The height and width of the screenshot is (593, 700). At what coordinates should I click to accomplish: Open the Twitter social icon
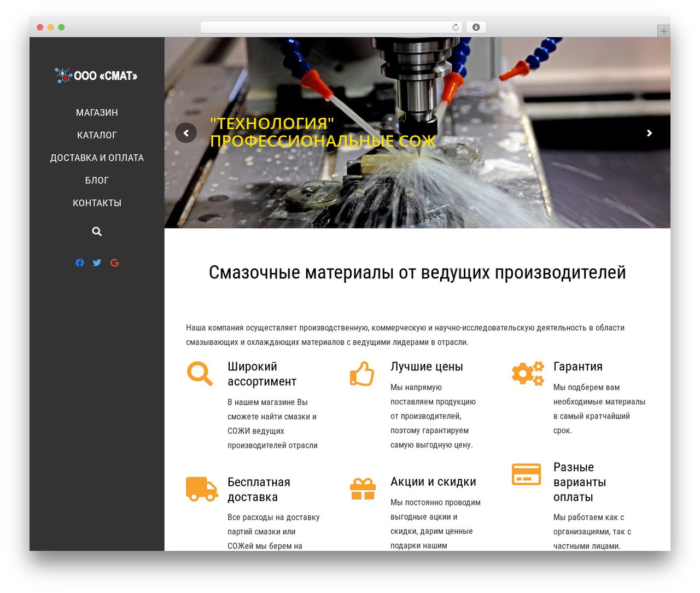click(x=97, y=263)
